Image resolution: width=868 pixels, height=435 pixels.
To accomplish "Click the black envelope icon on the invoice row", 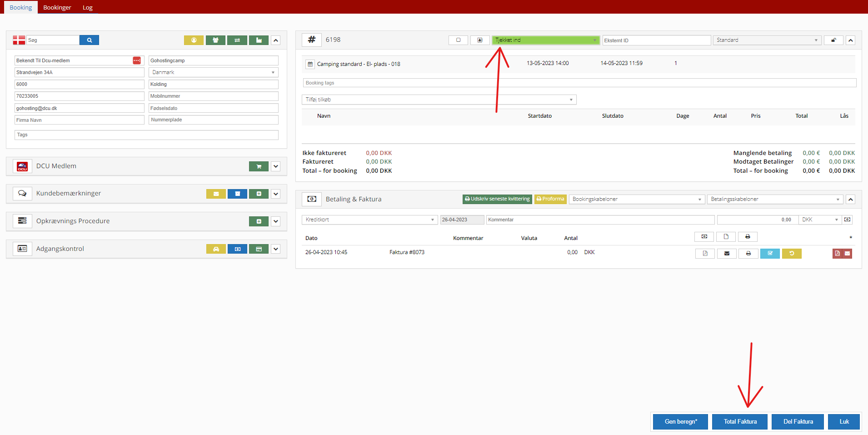I will click(727, 254).
